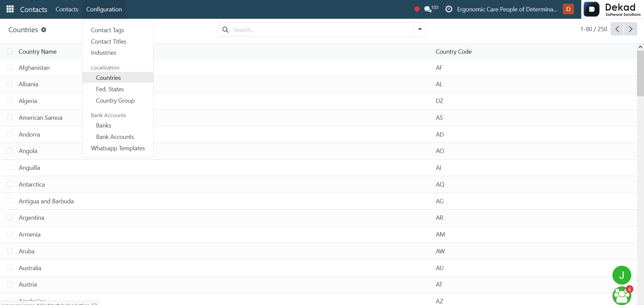644x305 pixels.
Task: Click the AU country code cell
Action: [x=440, y=268]
